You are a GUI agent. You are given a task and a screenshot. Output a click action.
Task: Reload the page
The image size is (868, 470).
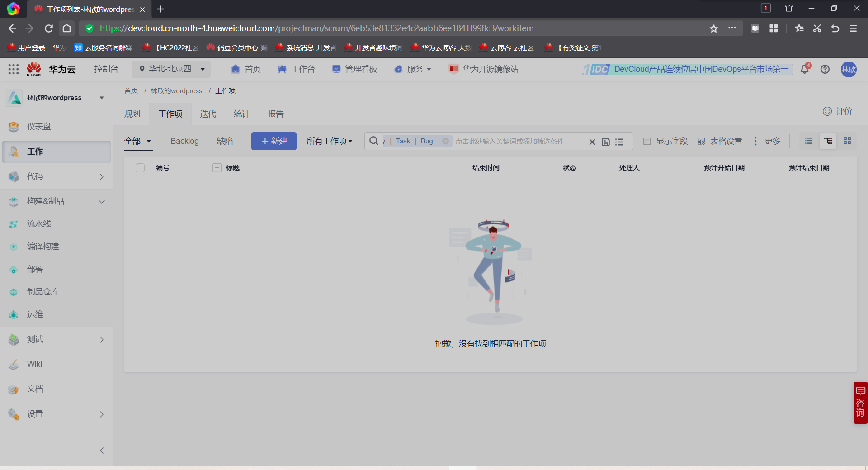point(48,28)
